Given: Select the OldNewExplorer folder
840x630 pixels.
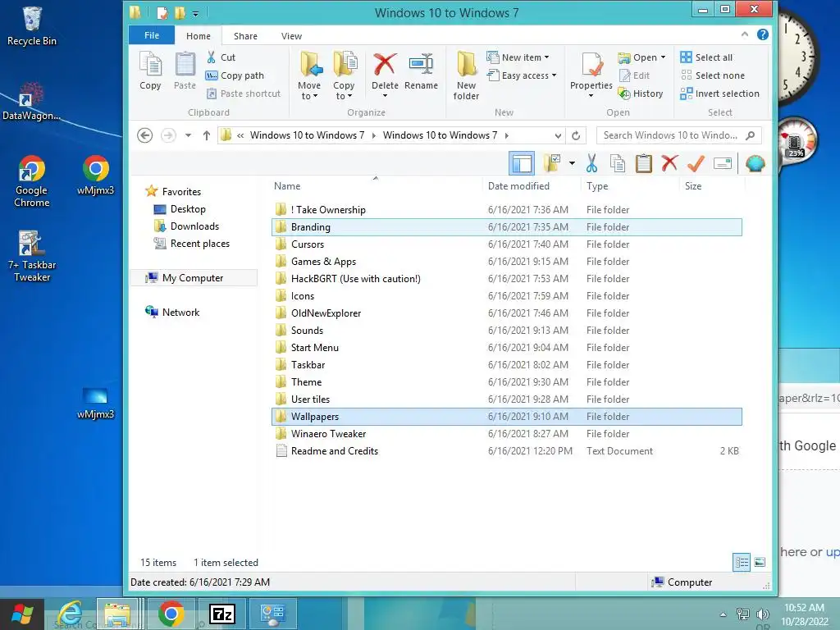Looking at the screenshot, I should click(x=506, y=313).
